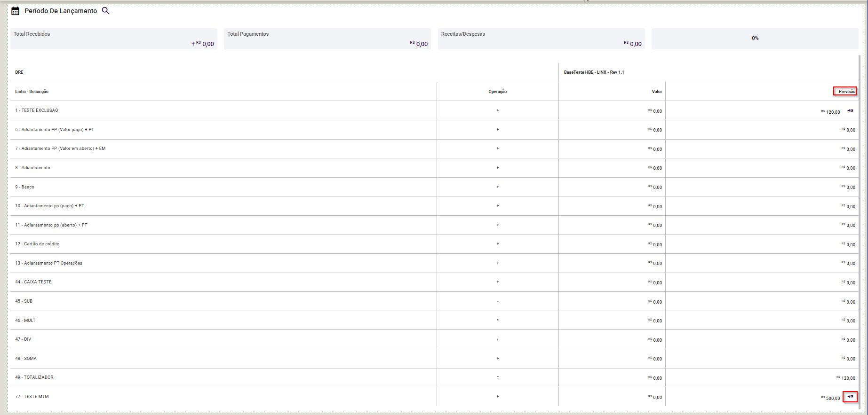Open the period search magnifier icon
This screenshot has width=868, height=415.
tap(106, 11)
